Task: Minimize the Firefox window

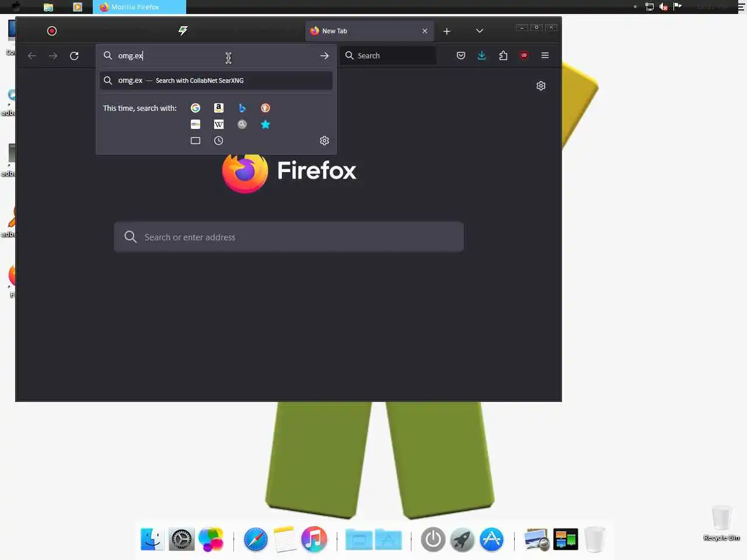Action: (522, 27)
